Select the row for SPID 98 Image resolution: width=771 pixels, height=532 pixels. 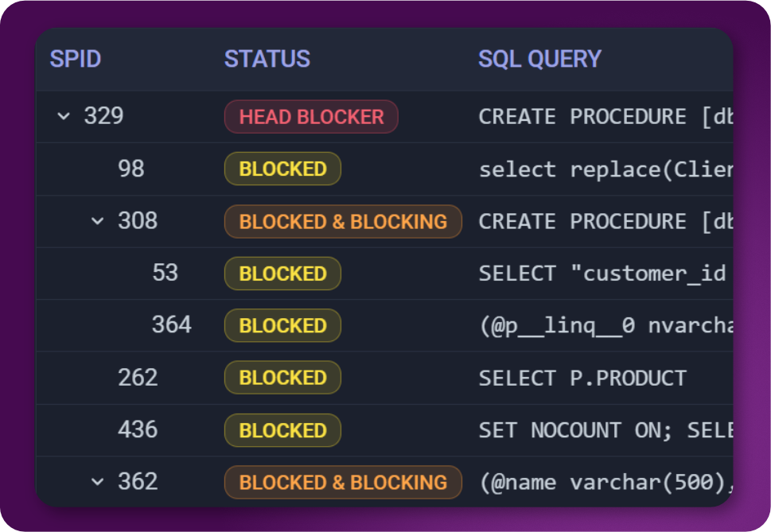[x=132, y=169]
